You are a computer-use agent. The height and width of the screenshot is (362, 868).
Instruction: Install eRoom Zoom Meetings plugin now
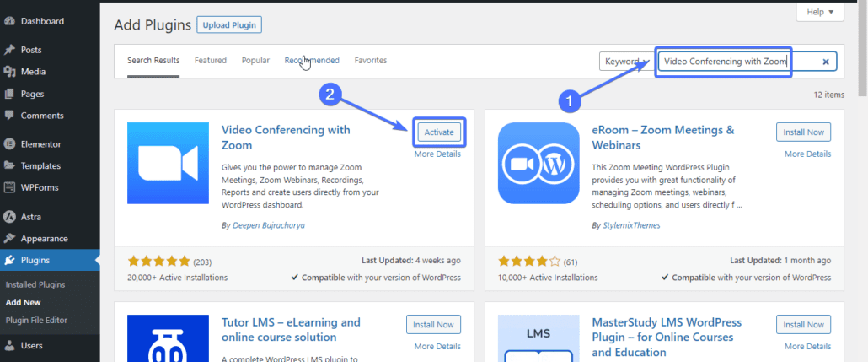(803, 132)
